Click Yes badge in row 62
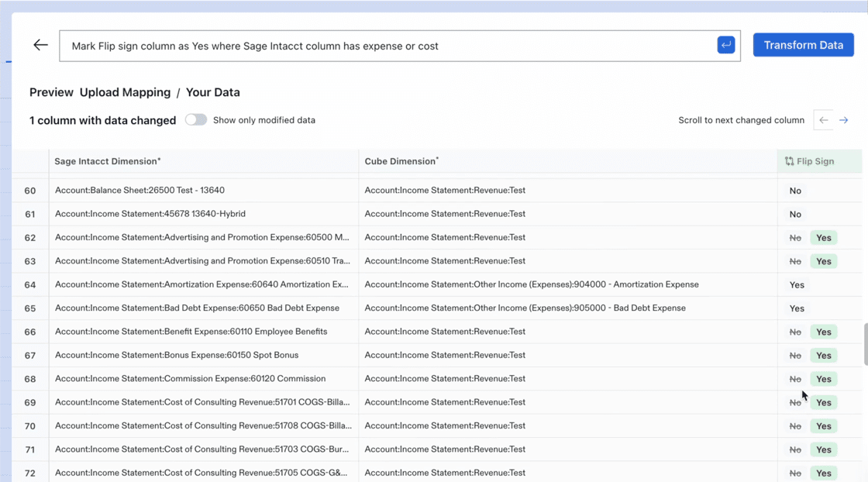This screenshot has height=482, width=868. pyautogui.click(x=824, y=238)
